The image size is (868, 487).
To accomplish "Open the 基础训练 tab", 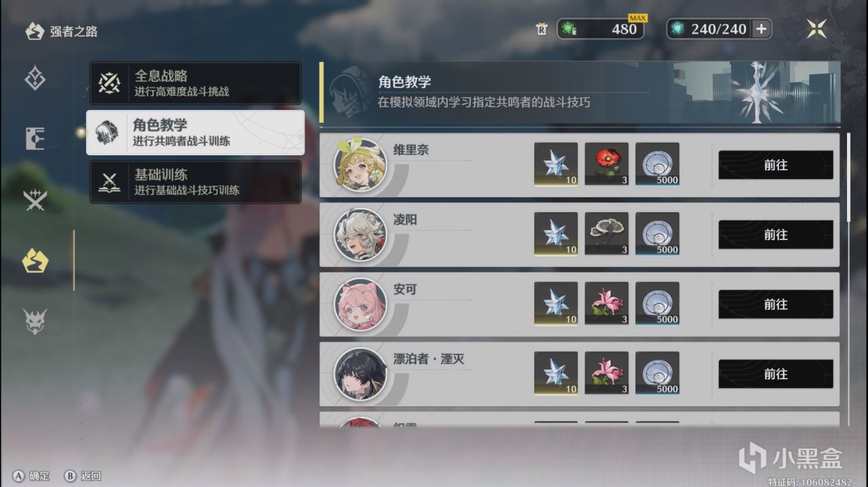I will click(195, 182).
